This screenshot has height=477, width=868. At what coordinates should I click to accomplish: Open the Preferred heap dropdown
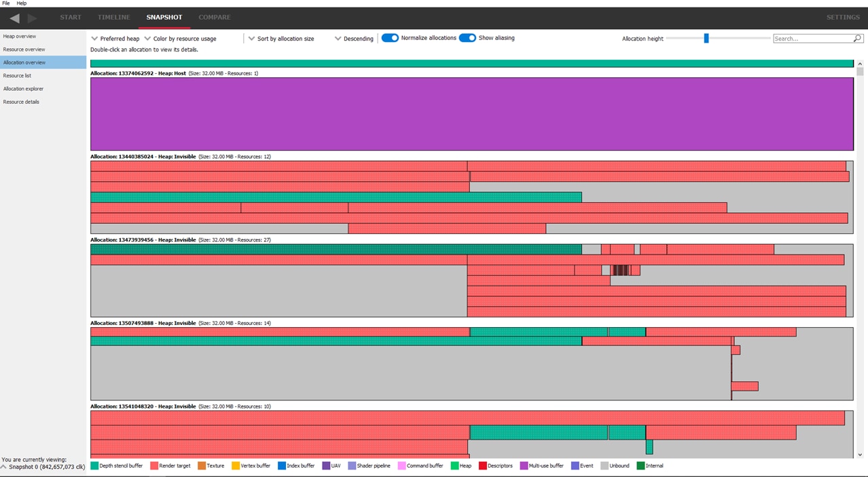pos(115,39)
